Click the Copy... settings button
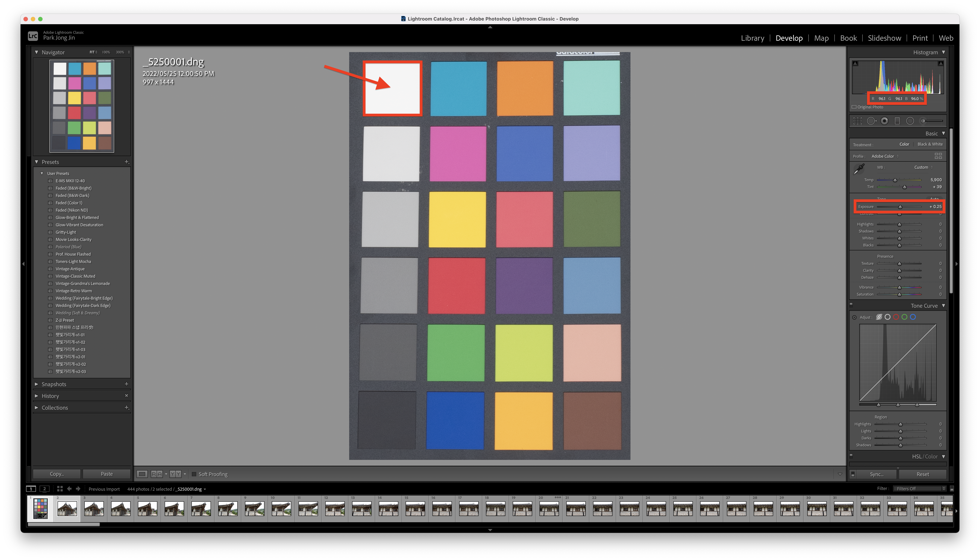Screen dimensions: 980x560 click(57, 474)
